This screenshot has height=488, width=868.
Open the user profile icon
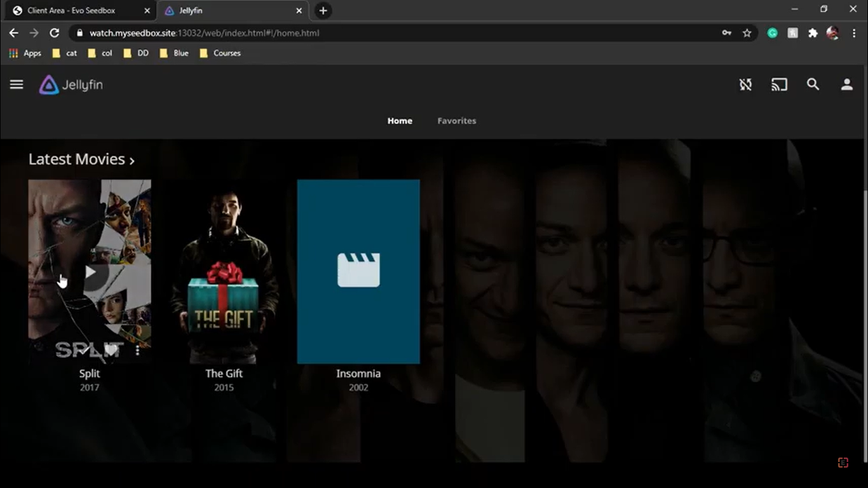click(846, 84)
